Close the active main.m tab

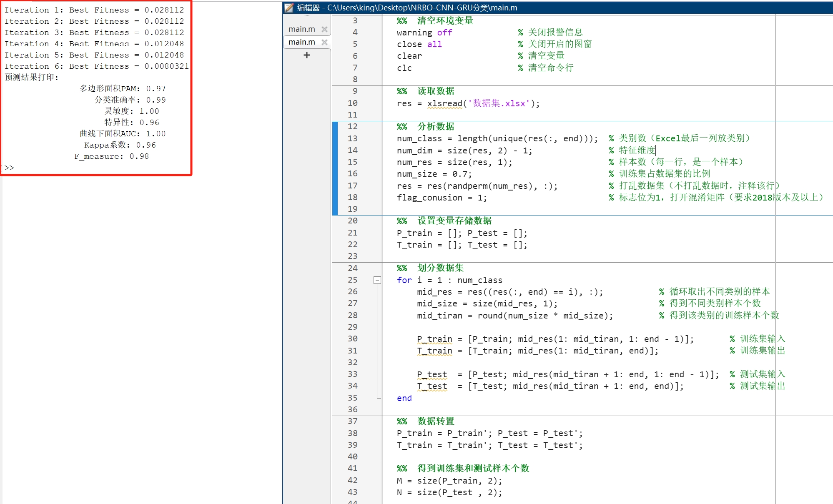(324, 42)
